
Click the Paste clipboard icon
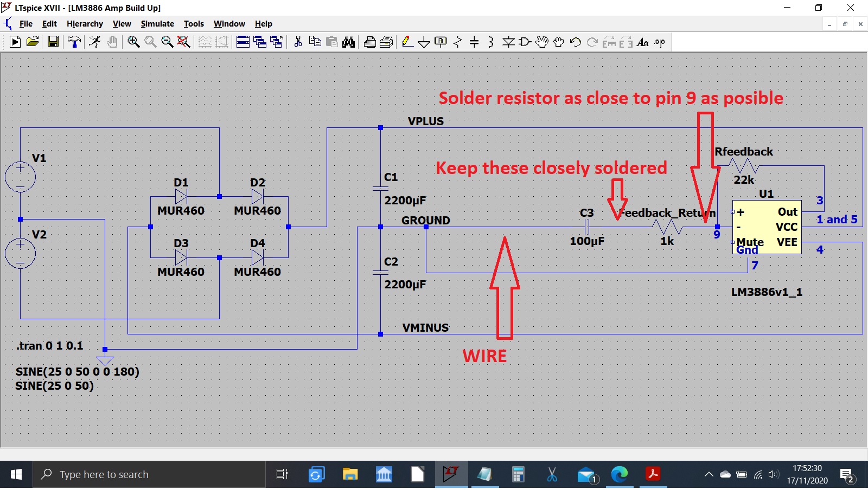(332, 42)
